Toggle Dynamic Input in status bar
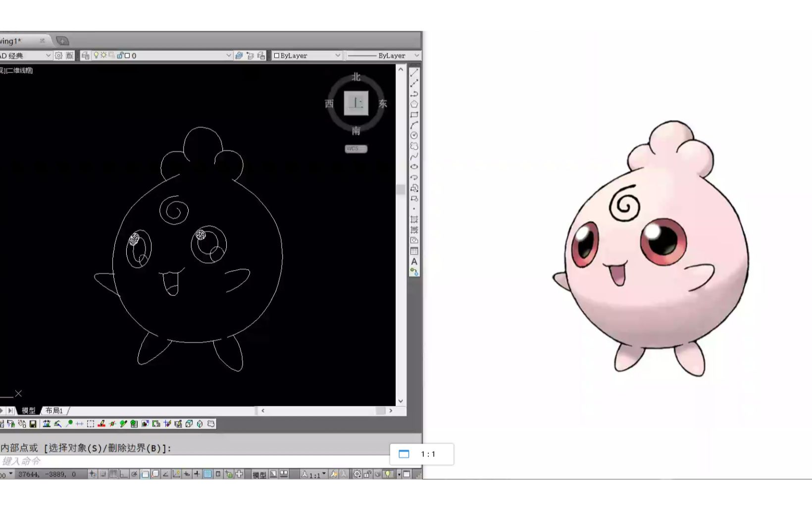Viewport: 812px width, 508px height. tap(187, 474)
